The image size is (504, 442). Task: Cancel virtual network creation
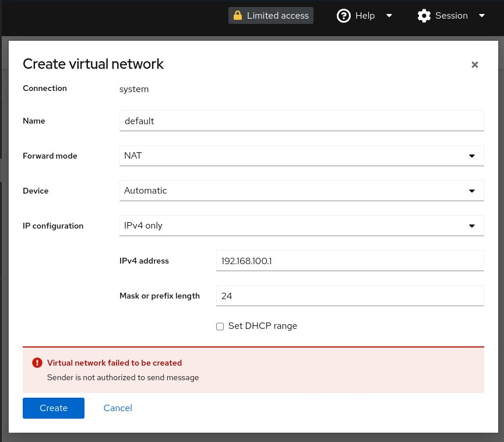coord(117,408)
